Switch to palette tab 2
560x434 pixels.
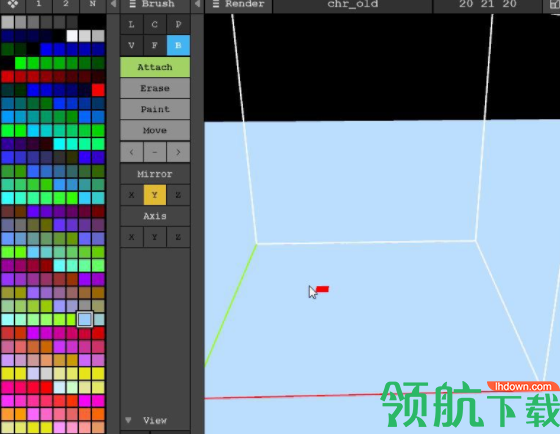click(x=66, y=4)
